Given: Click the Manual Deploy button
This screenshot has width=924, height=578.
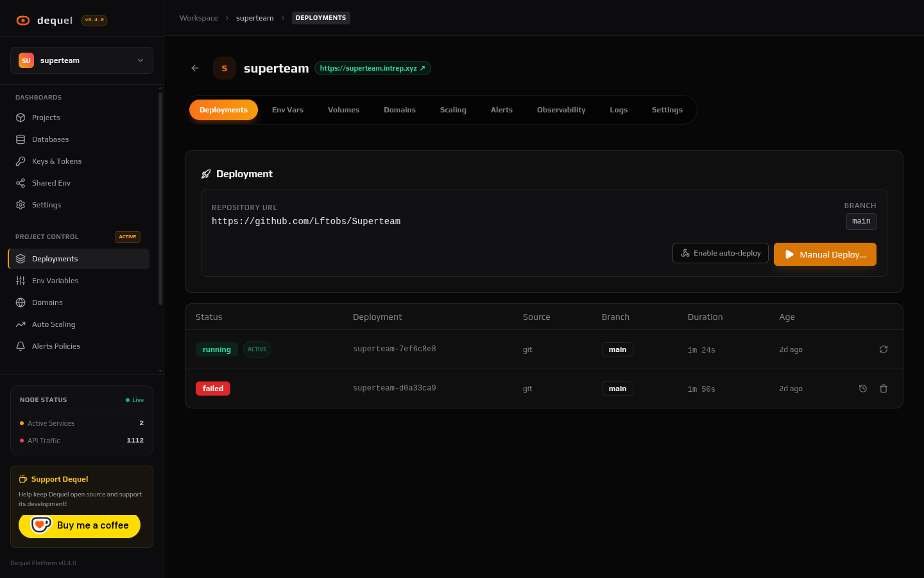Looking at the screenshot, I should [x=825, y=254].
